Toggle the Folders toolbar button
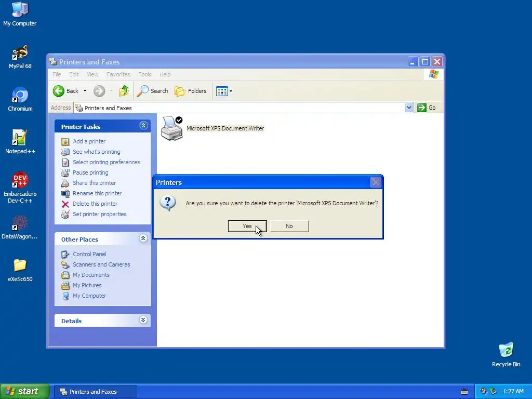Viewport: 532px width, 399px height. pos(190,91)
